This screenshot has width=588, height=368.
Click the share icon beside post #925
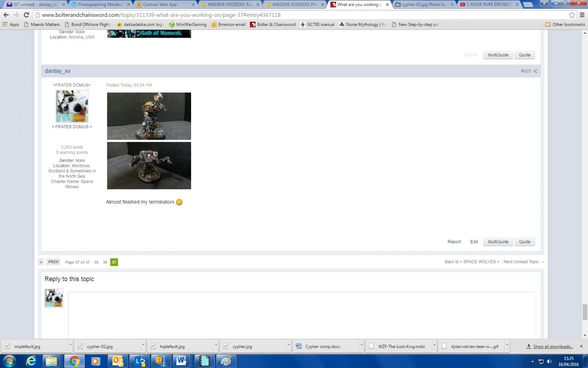(x=535, y=71)
